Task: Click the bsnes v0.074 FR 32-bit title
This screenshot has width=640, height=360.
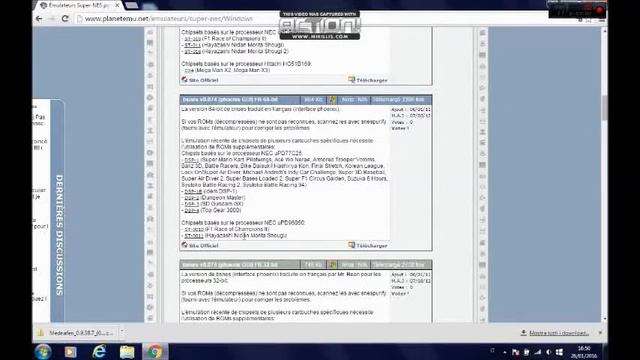Action: pos(230,265)
